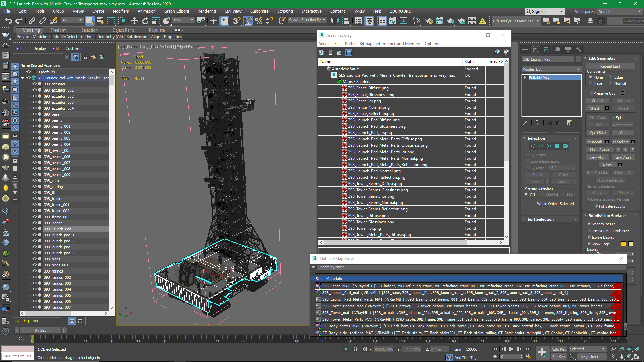Toggle visibility of 0 (default) layer
The height and width of the screenshot is (362, 644).
tap(29, 72)
